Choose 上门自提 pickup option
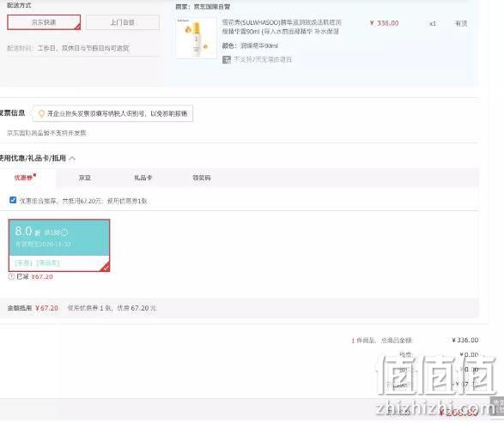 [x=123, y=22]
